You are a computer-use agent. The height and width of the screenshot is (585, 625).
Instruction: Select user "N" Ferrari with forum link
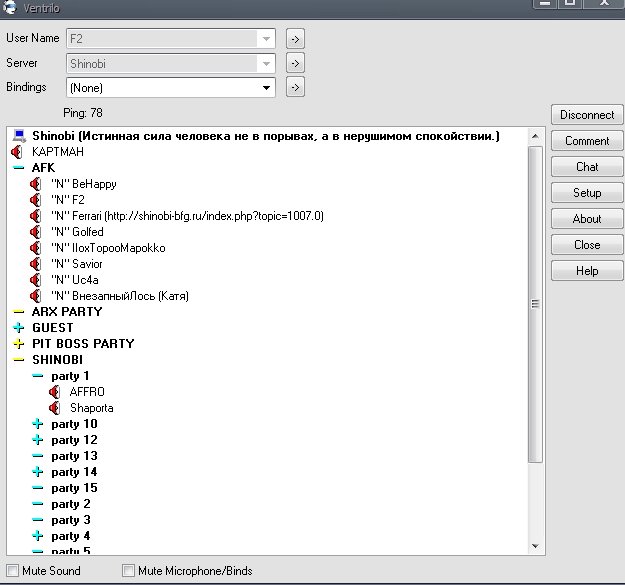point(187,216)
